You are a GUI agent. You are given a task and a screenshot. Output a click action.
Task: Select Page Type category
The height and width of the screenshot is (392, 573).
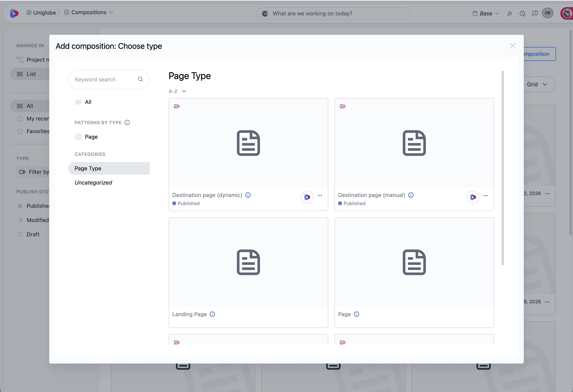point(109,169)
